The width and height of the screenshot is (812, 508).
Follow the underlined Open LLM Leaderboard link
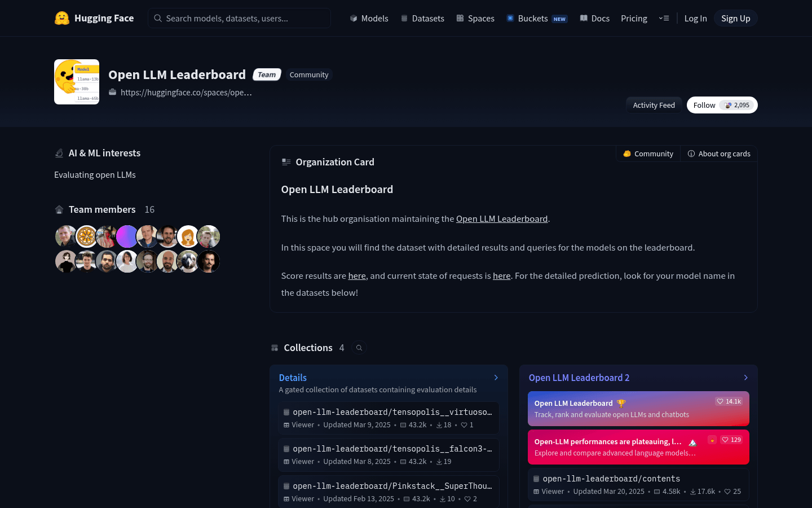pyautogui.click(x=502, y=219)
